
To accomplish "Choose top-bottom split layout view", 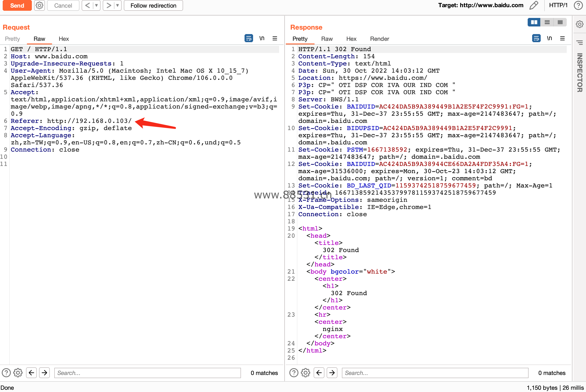I will click(x=547, y=22).
